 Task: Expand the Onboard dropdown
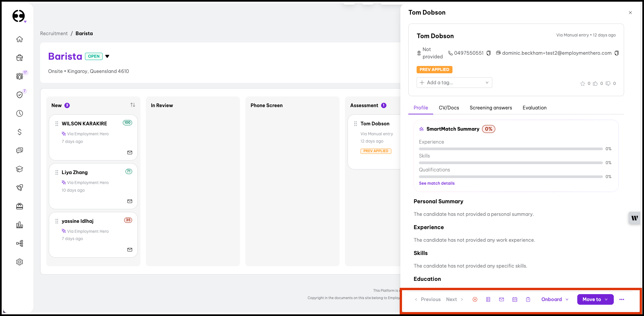coord(555,299)
